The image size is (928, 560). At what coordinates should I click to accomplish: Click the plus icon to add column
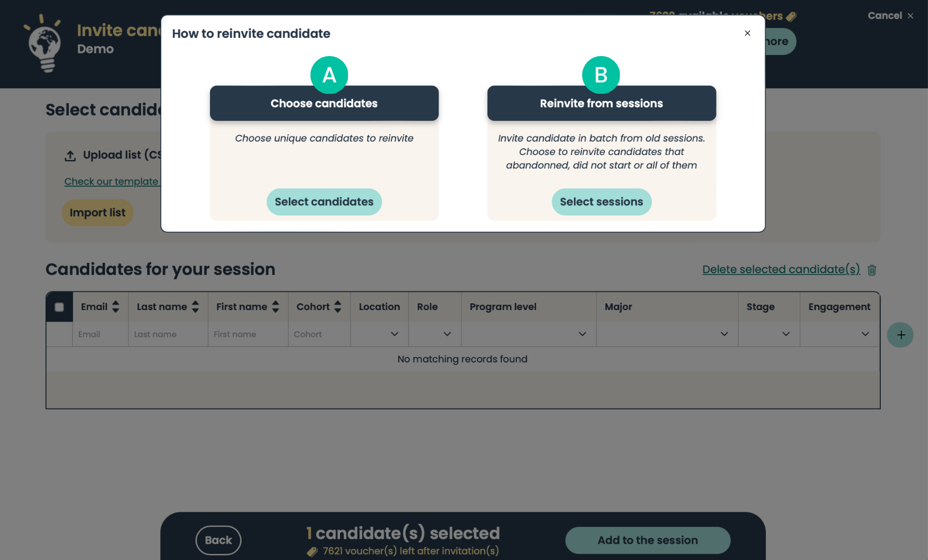coord(901,335)
